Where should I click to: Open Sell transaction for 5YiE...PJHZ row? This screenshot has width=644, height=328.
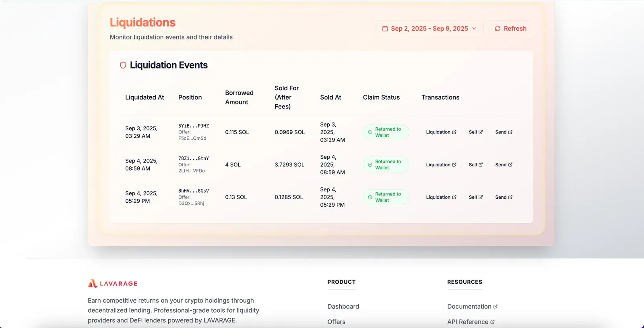coord(476,132)
